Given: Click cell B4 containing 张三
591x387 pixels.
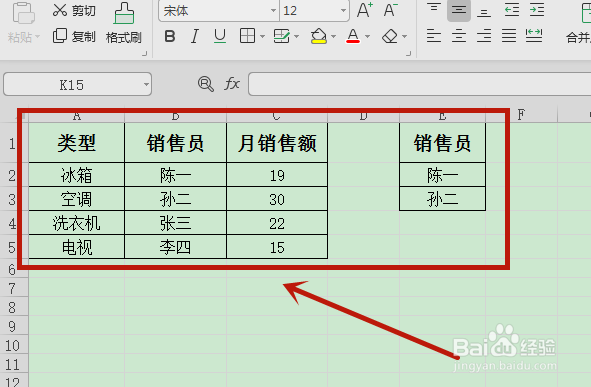Looking at the screenshot, I should 175,223.
